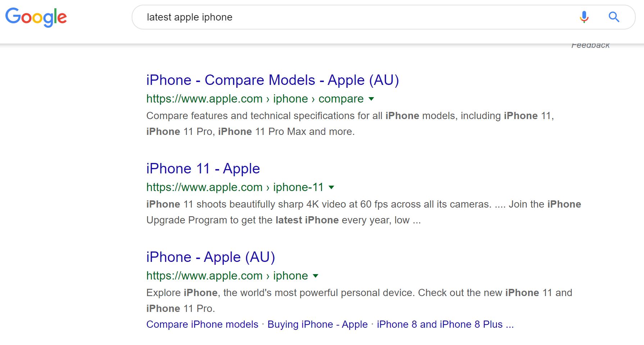644x345 pixels.
Task: Click the snippet text starting 'Compare features and technical'
Action: point(350,124)
